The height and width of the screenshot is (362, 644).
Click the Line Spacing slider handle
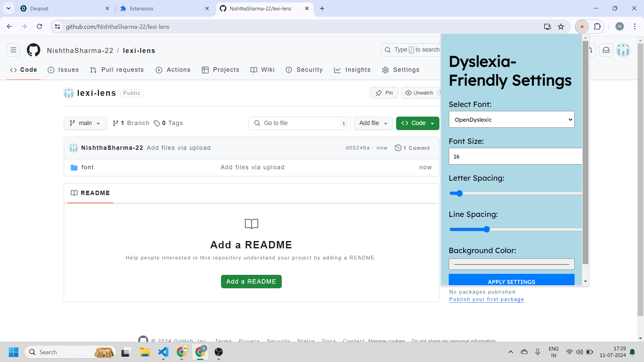tap(487, 230)
